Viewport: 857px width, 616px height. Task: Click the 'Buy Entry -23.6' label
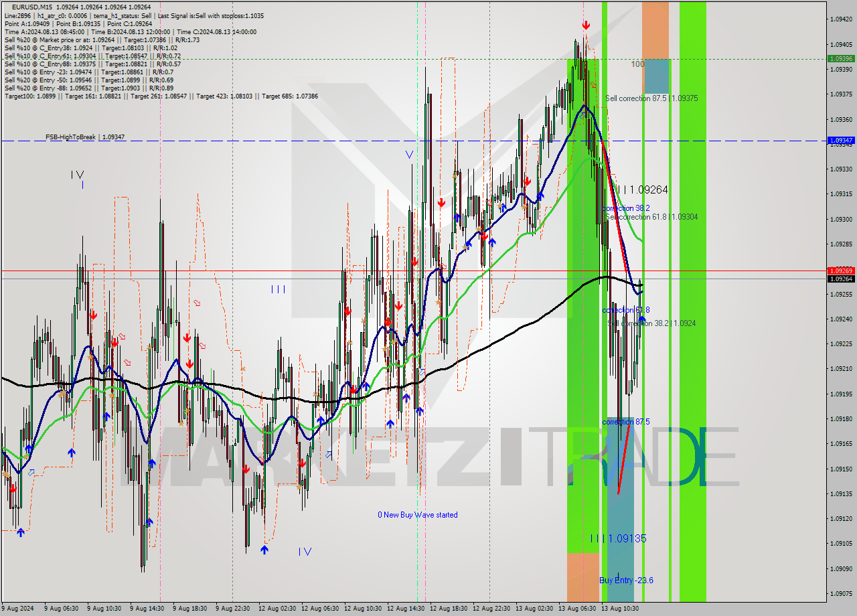(x=626, y=581)
